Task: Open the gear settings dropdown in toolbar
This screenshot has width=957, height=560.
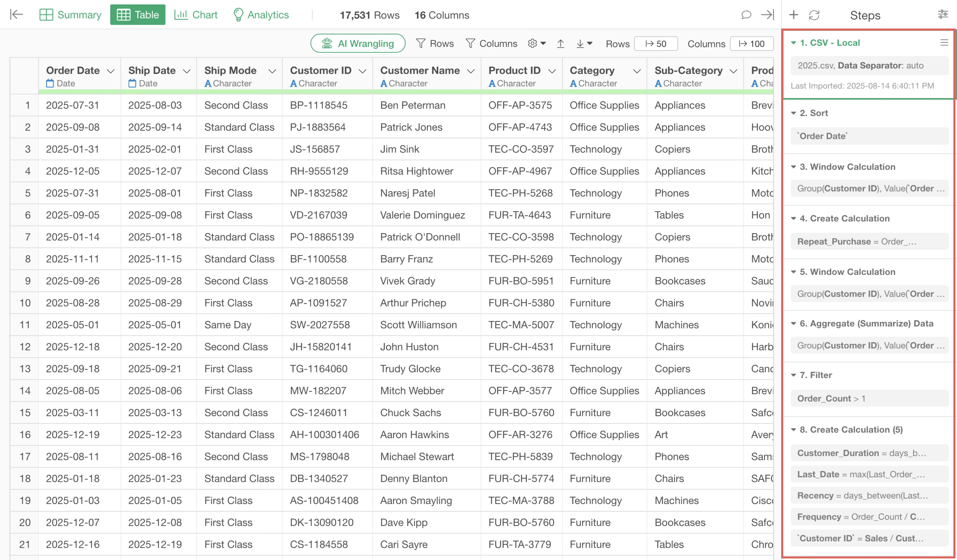Action: pos(536,43)
